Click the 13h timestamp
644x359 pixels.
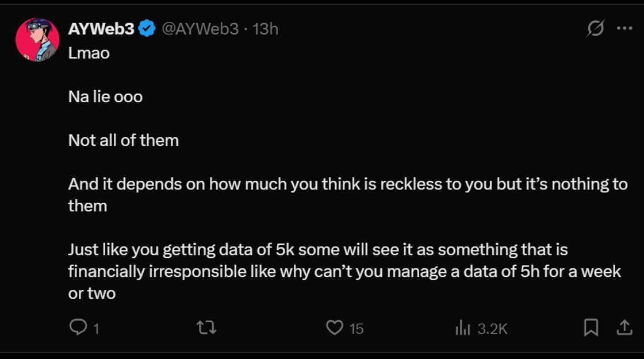(265, 29)
